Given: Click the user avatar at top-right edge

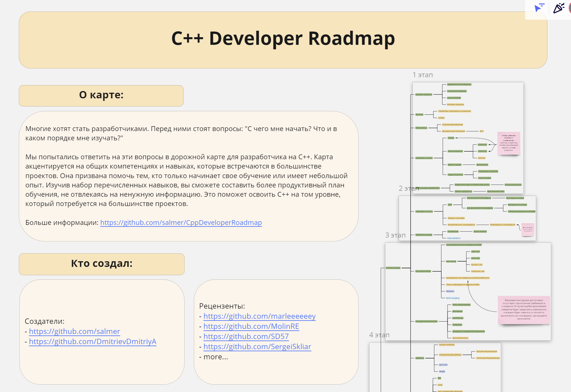Looking at the screenshot, I should tap(570, 8).
